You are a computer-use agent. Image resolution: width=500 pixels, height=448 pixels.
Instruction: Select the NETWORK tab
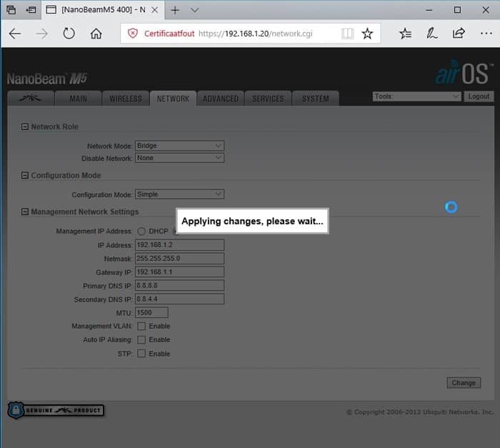[173, 99]
